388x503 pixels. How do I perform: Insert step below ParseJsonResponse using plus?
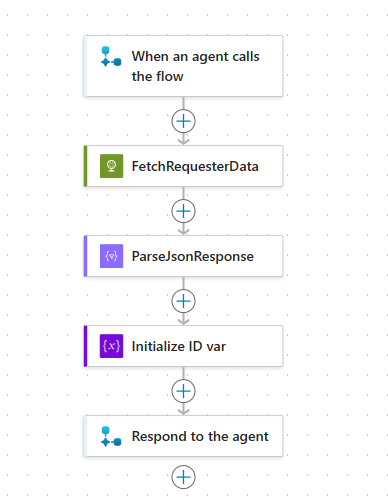(x=183, y=301)
